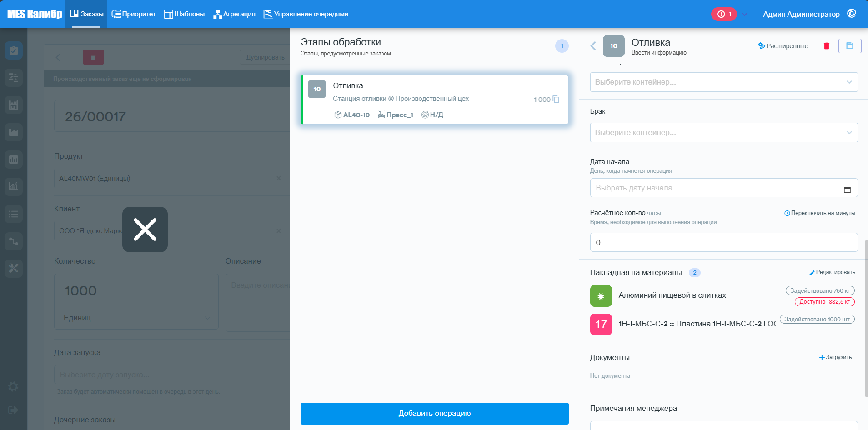Open the sliders settings sidebar icon
Viewport: 868px width, 430px height.
(x=14, y=78)
